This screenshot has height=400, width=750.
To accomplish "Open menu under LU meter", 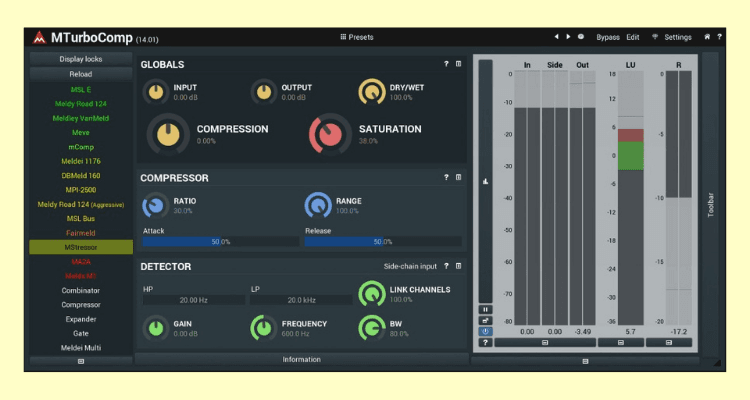I will click(x=620, y=343).
